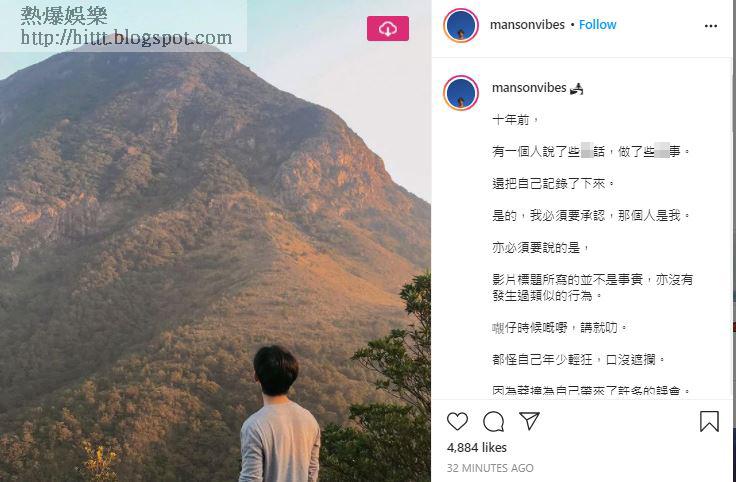Image resolution: width=736 pixels, height=482 pixels.
Task: View the 4,884 likes list
Action: point(476,448)
